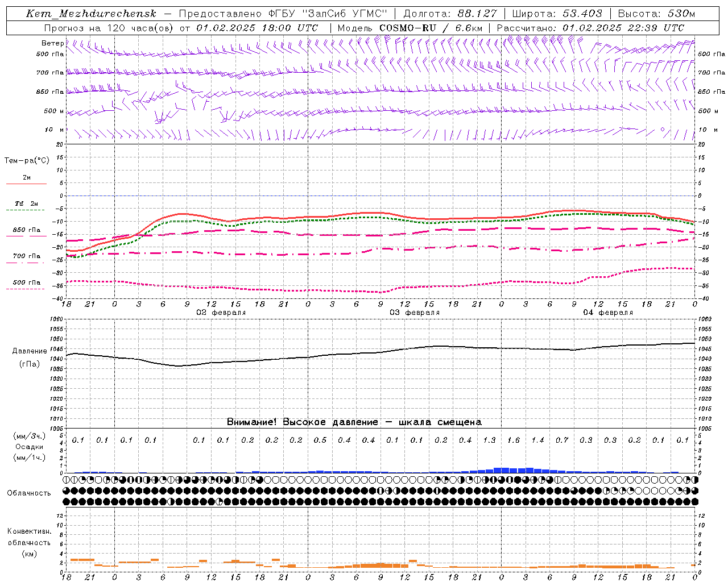728x582 pixels.
Task: Select the Давление pressure panel label
Action: (30, 351)
